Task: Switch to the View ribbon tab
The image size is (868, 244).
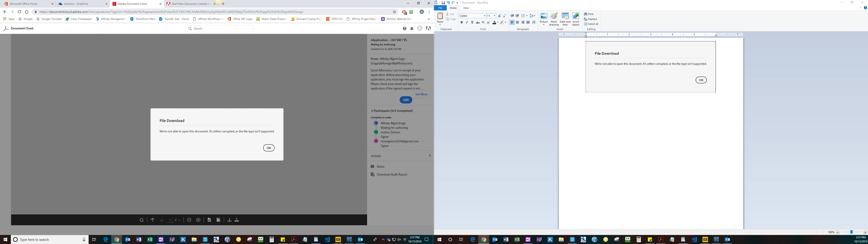Action: [x=466, y=8]
